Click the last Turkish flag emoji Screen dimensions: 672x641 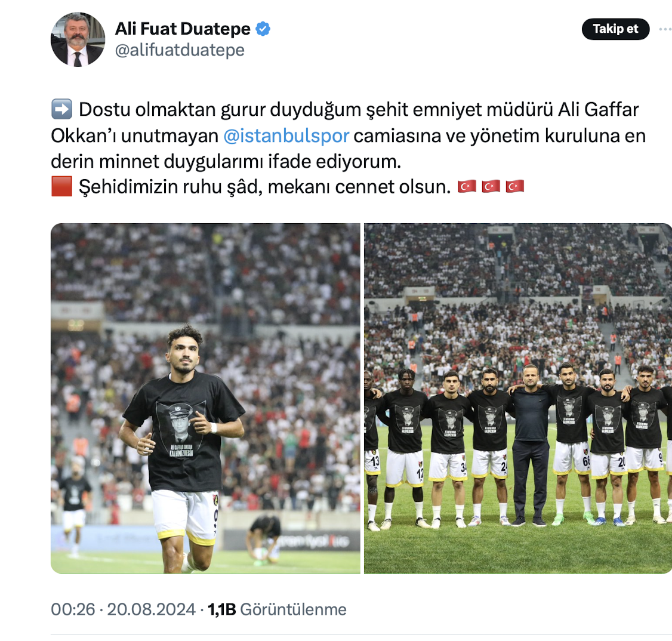[x=514, y=186]
